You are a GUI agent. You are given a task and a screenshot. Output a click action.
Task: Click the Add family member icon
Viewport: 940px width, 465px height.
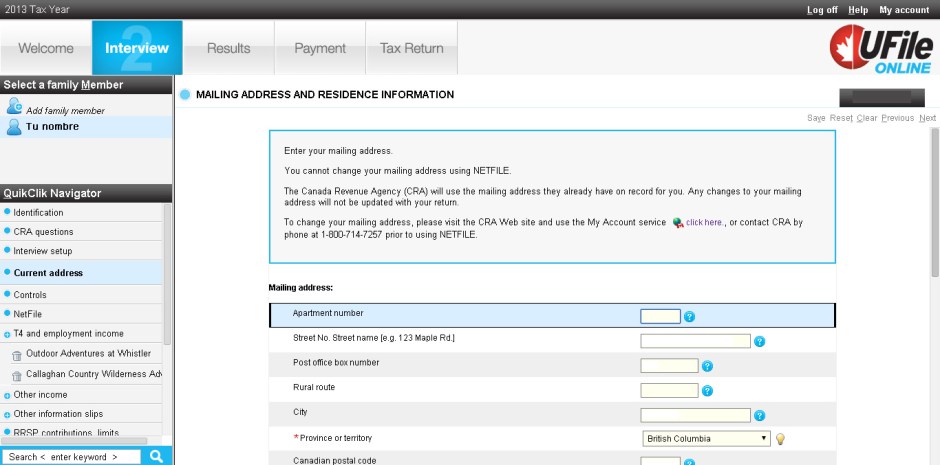coord(15,106)
